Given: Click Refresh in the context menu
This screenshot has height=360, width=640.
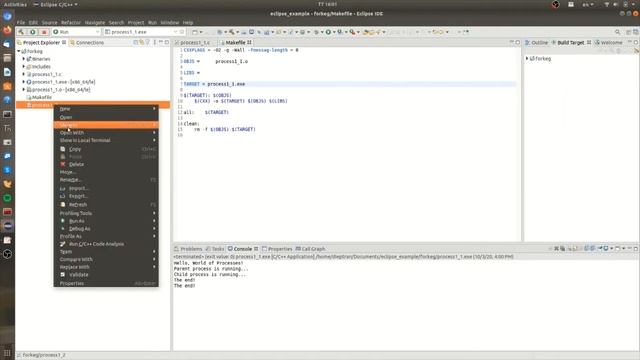Looking at the screenshot, I should point(106,204).
